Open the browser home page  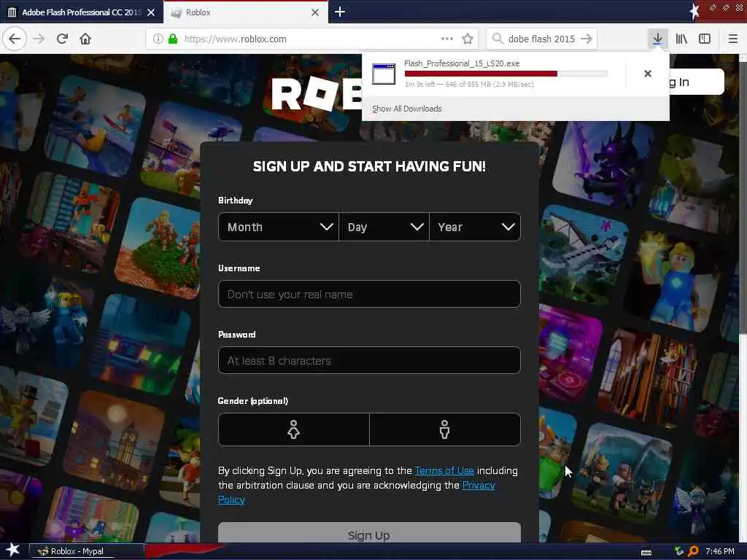(85, 39)
